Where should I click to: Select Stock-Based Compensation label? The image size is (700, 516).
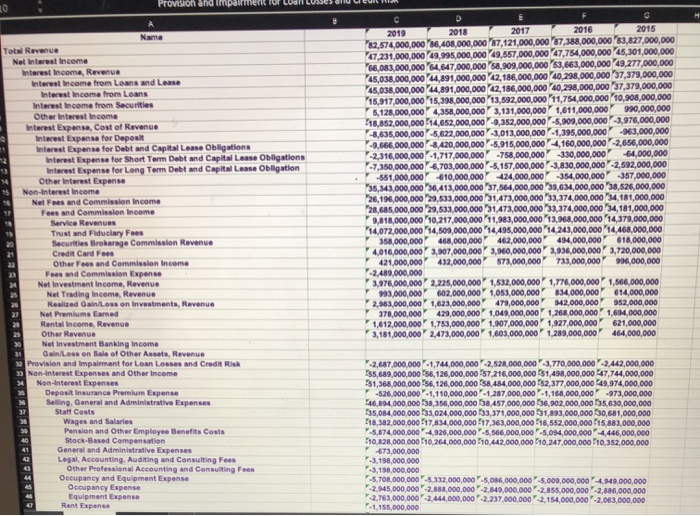pos(114,441)
